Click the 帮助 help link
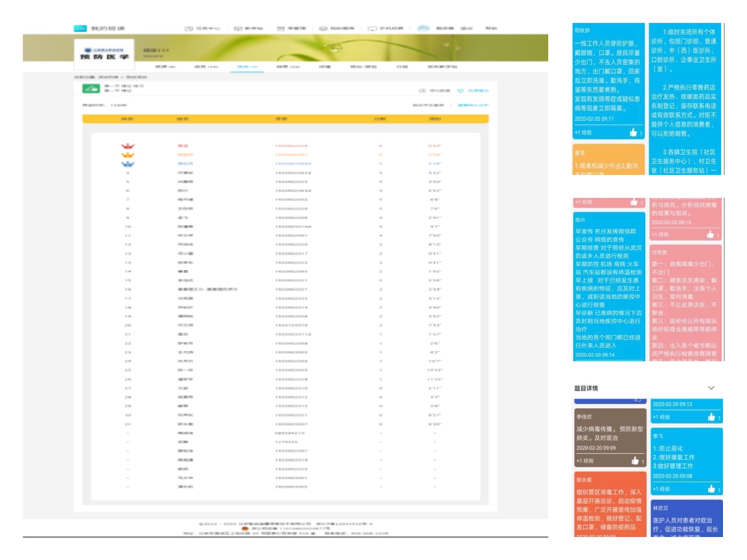The height and width of the screenshot is (560, 747). click(x=491, y=28)
